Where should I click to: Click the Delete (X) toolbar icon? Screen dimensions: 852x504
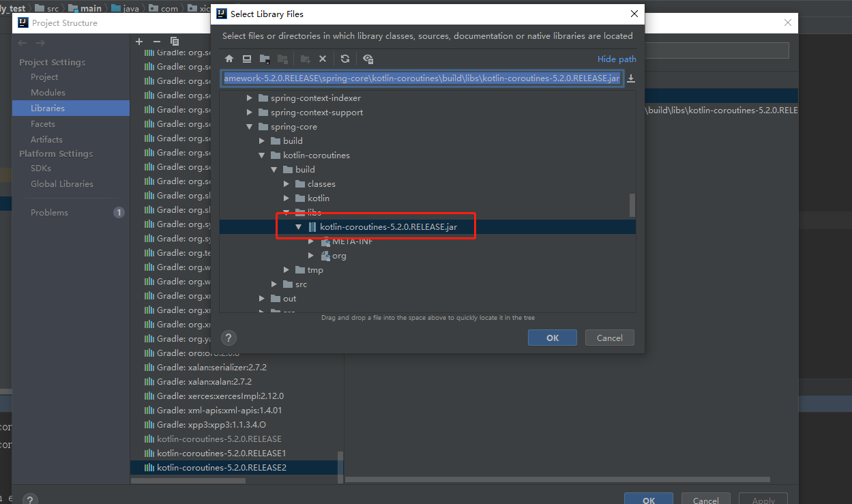(323, 59)
